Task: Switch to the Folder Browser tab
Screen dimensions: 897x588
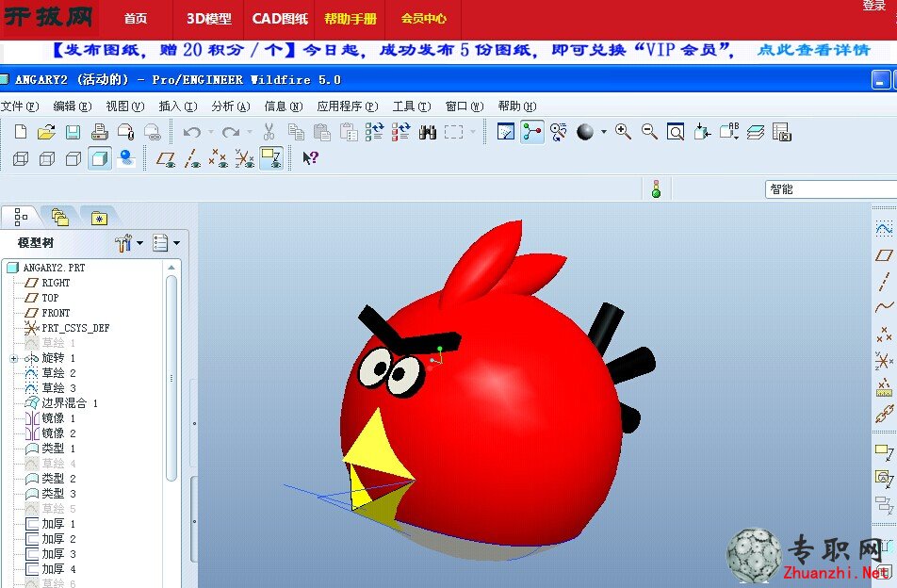Action: [60, 218]
